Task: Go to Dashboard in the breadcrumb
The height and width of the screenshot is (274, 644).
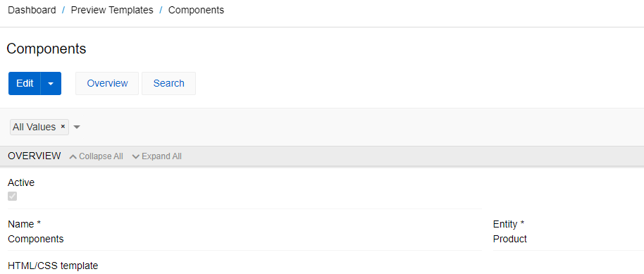Action: click(x=32, y=11)
